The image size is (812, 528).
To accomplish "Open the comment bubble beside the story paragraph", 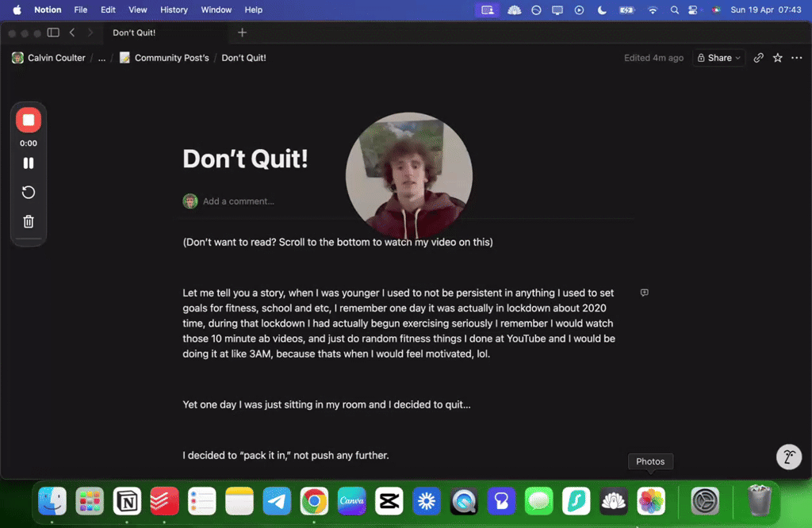I will point(644,293).
